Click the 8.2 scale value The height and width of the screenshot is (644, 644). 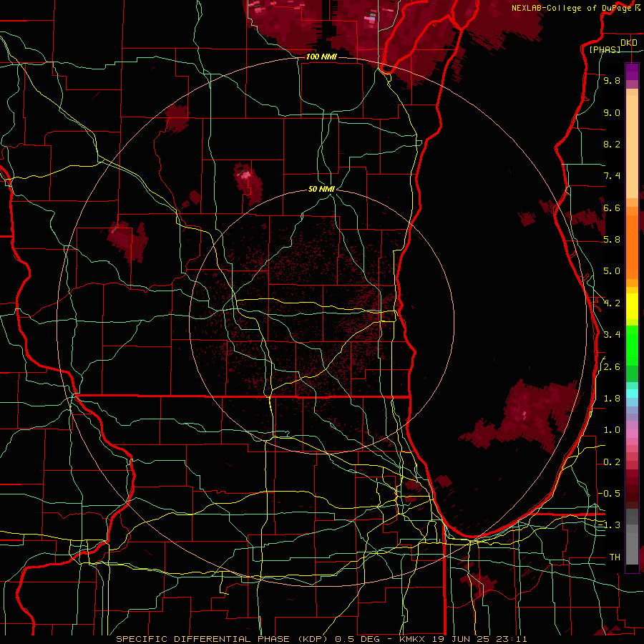point(612,145)
